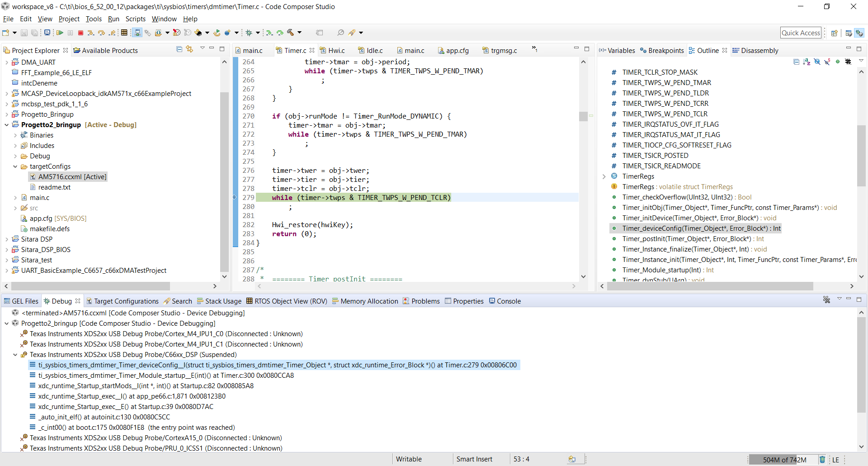Expand the Binaries folder
Image resolution: width=868 pixels, height=466 pixels.
15,135
